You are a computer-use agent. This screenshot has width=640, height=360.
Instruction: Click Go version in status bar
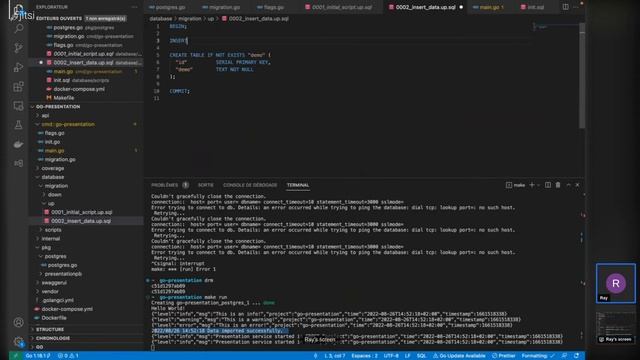pyautogui.click(x=38, y=356)
